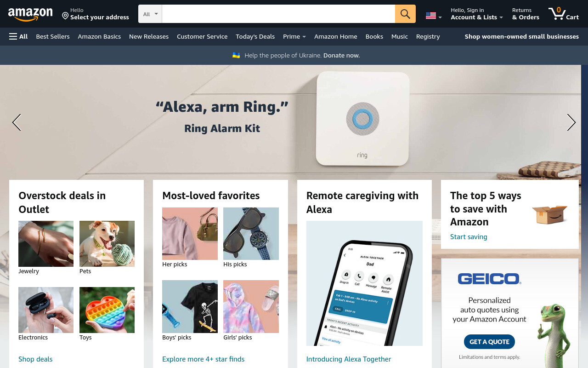This screenshot has width=588, height=368.
Task: Expand the All search category dropdown
Action: 150,14
